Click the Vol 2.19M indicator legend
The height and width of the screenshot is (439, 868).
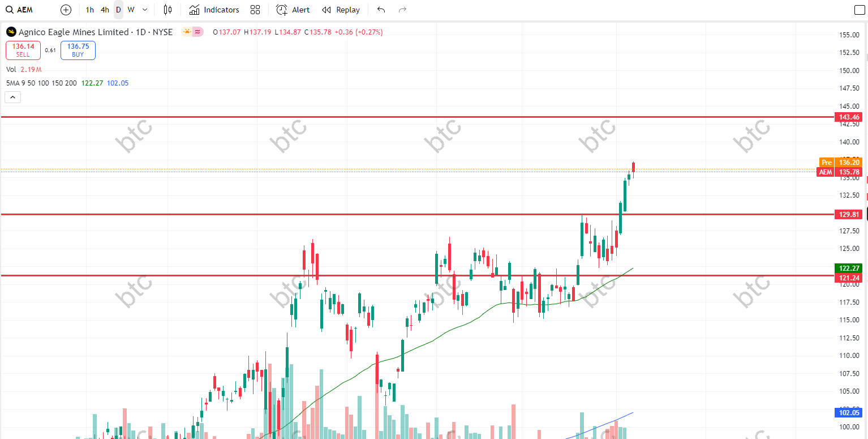(x=24, y=69)
